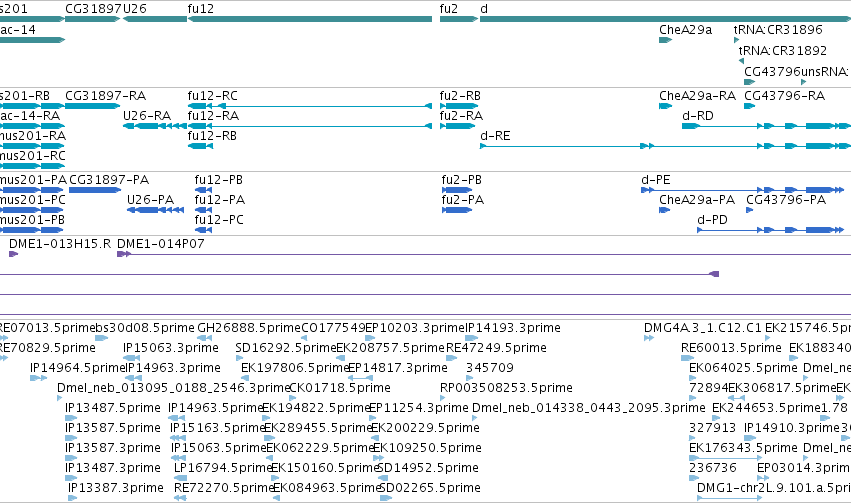
Task: Select protein mus201-PC
Action: pyautogui.click(x=32, y=210)
